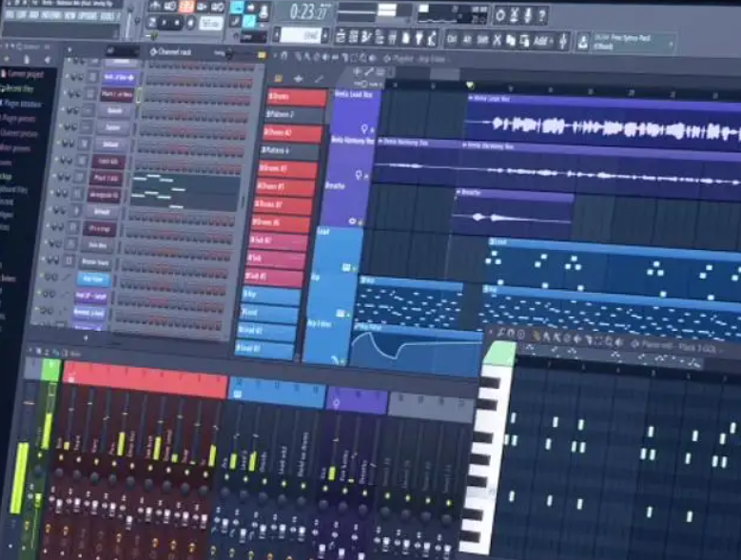
Task: Open the pattern selector box under time display
Action: point(302,35)
